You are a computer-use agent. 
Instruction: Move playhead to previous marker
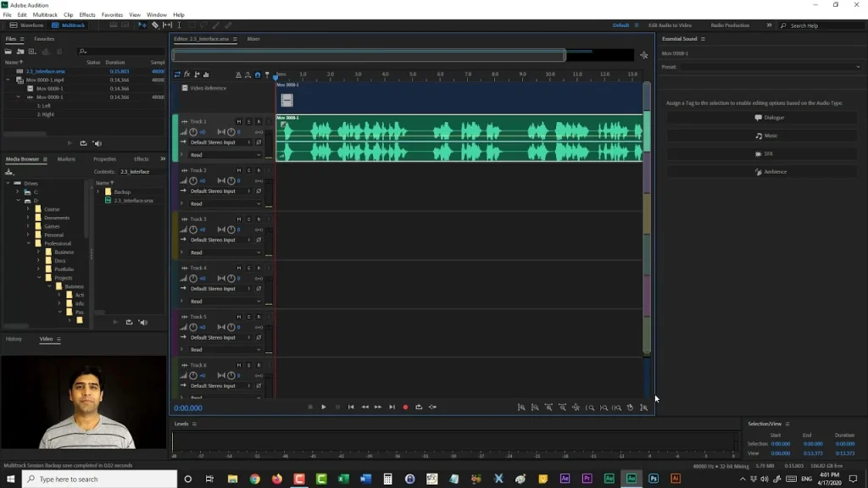(351, 408)
